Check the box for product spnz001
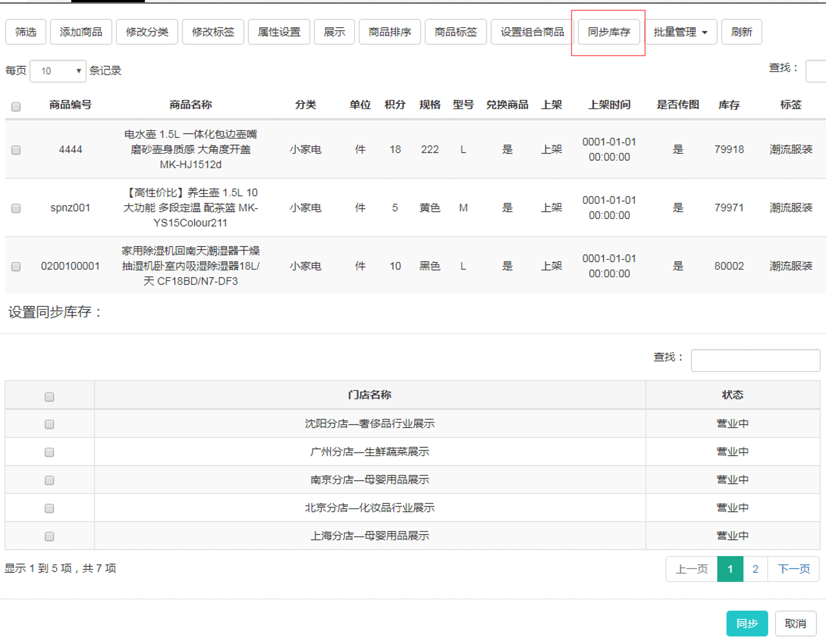Screen dimensions: 826x644 pyautogui.click(x=16, y=208)
